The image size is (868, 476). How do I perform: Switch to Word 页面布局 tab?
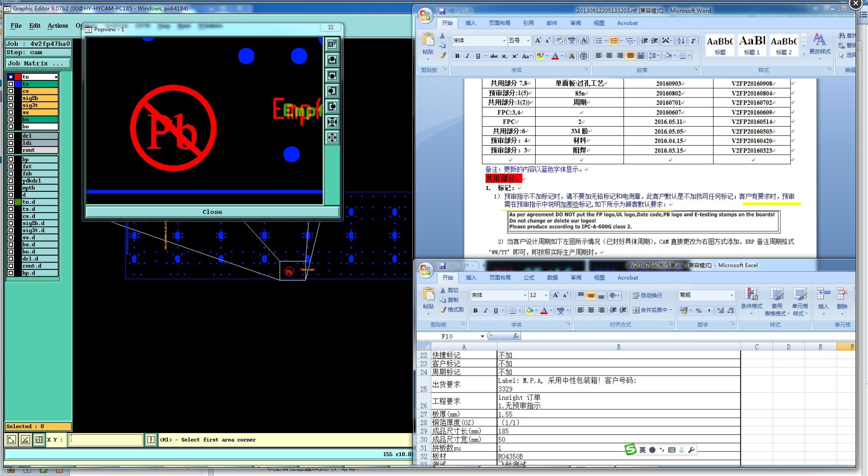pyautogui.click(x=500, y=23)
